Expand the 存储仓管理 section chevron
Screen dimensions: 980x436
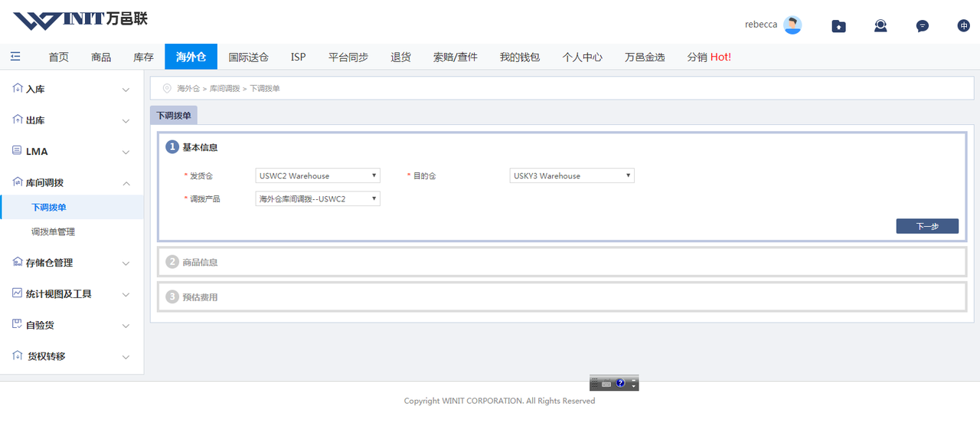(x=126, y=263)
